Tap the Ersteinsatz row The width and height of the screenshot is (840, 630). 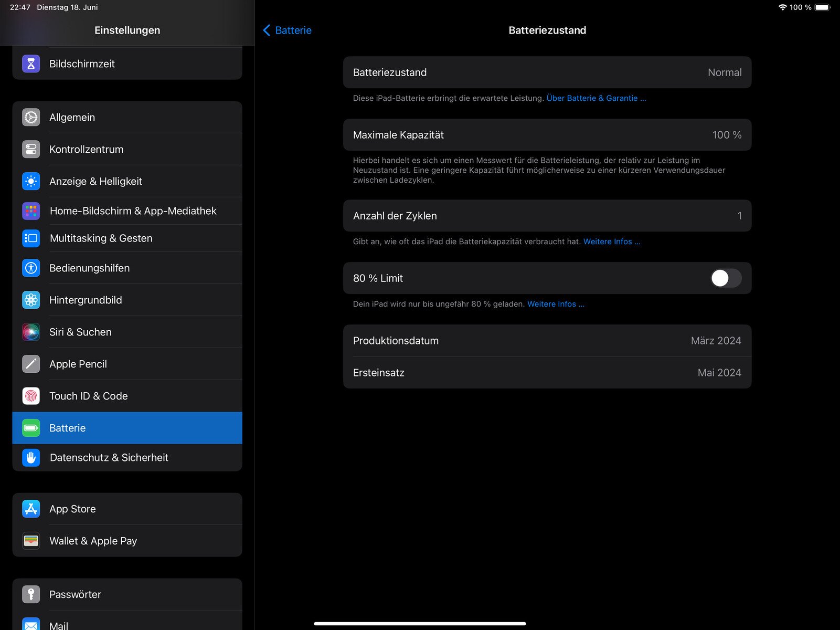click(x=547, y=373)
